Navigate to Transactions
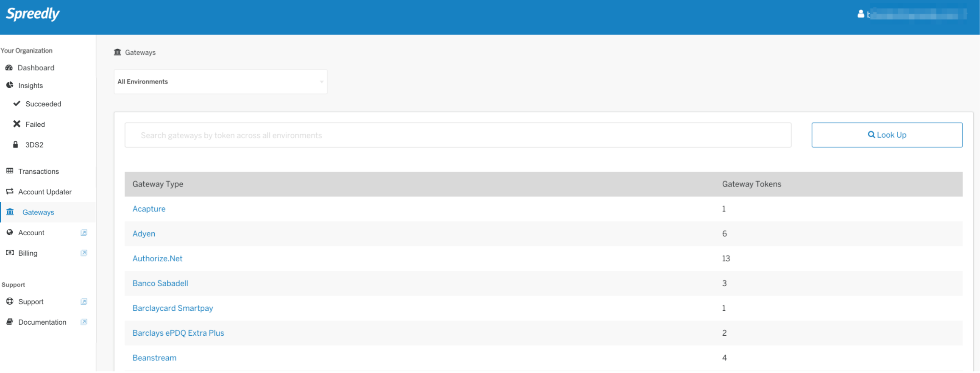Screen dimensions: 980x373 point(39,171)
